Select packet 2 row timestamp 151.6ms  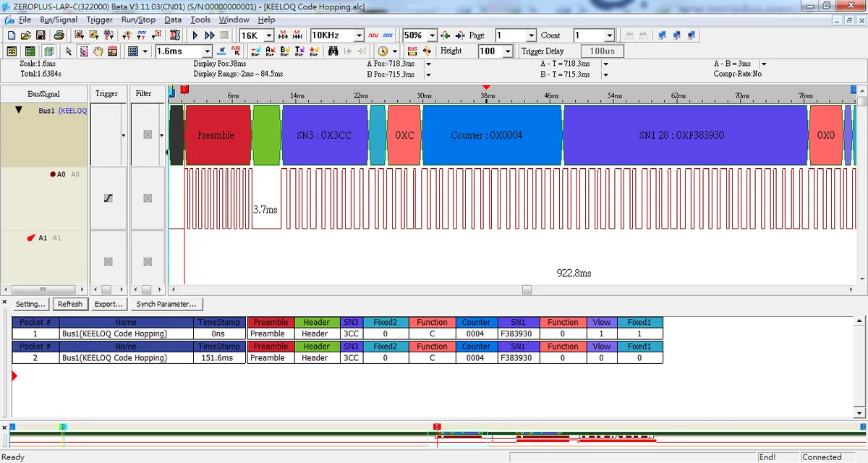[220, 357]
